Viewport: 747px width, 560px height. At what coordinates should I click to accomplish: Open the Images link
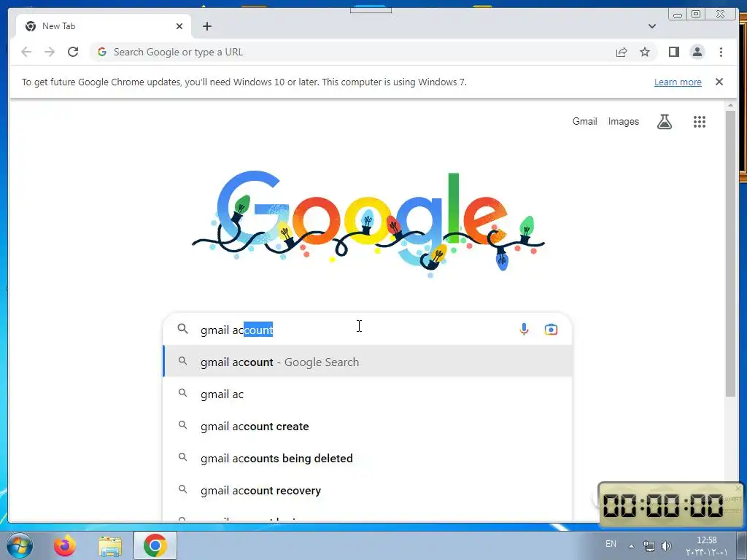(x=623, y=122)
